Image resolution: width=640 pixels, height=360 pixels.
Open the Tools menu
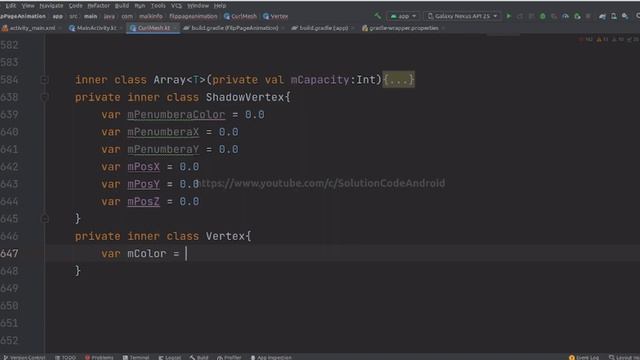click(158, 6)
